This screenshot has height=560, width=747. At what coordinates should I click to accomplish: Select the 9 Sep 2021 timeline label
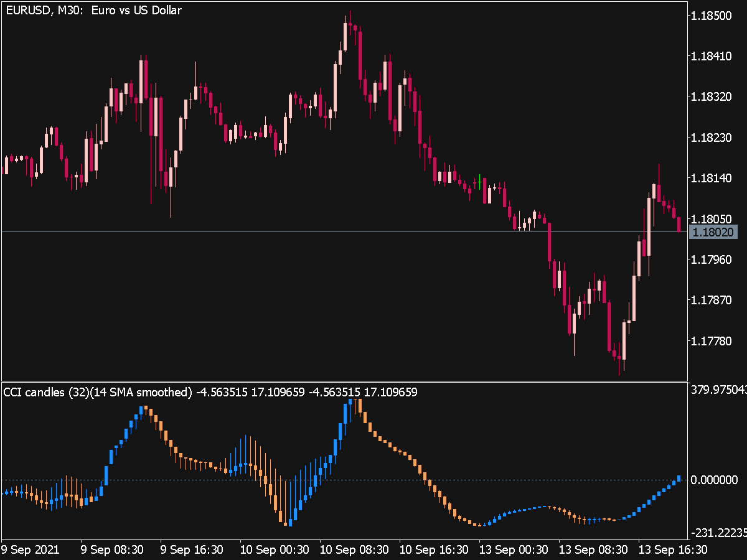(x=30, y=550)
